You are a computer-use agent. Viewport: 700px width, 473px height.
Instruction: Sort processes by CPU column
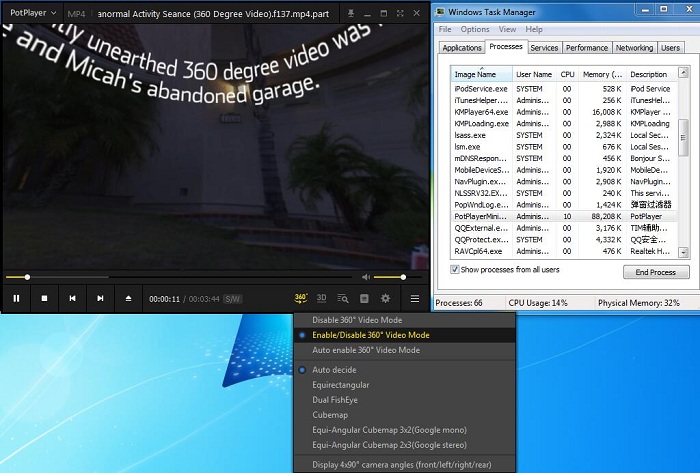pos(567,74)
